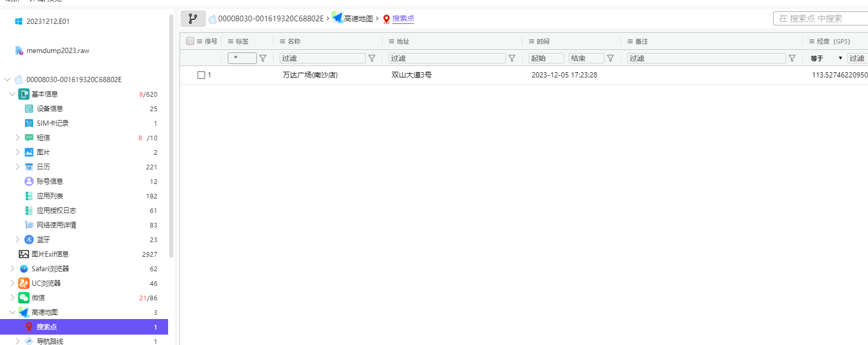This screenshot has width=868, height=345.
Task: Sort by the 备注 column header
Action: tap(642, 42)
